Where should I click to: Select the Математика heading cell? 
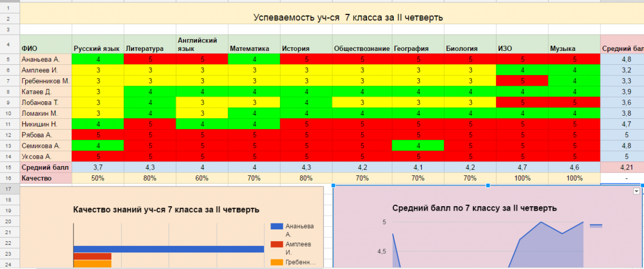pyautogui.click(x=253, y=49)
